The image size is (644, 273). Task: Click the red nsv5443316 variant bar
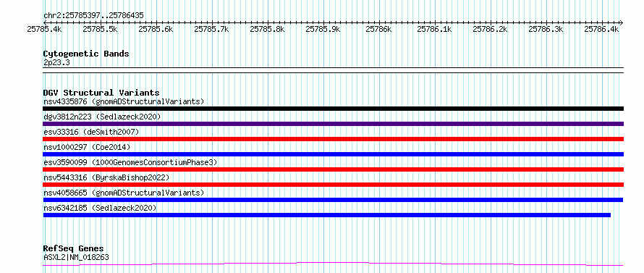[334, 185]
